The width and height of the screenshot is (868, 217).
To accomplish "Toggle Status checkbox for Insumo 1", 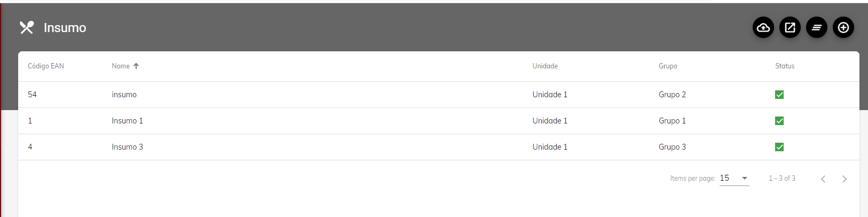I will tap(779, 121).
